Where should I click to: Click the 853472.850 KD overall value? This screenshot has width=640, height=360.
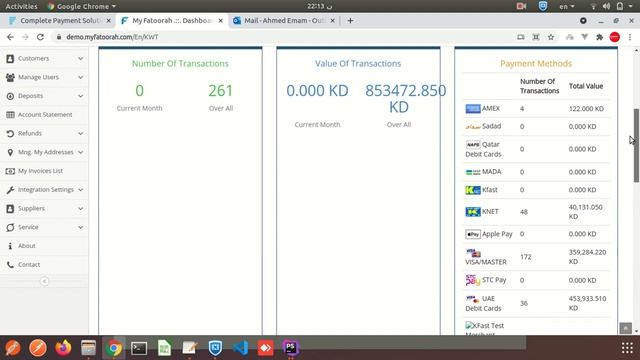coord(405,99)
